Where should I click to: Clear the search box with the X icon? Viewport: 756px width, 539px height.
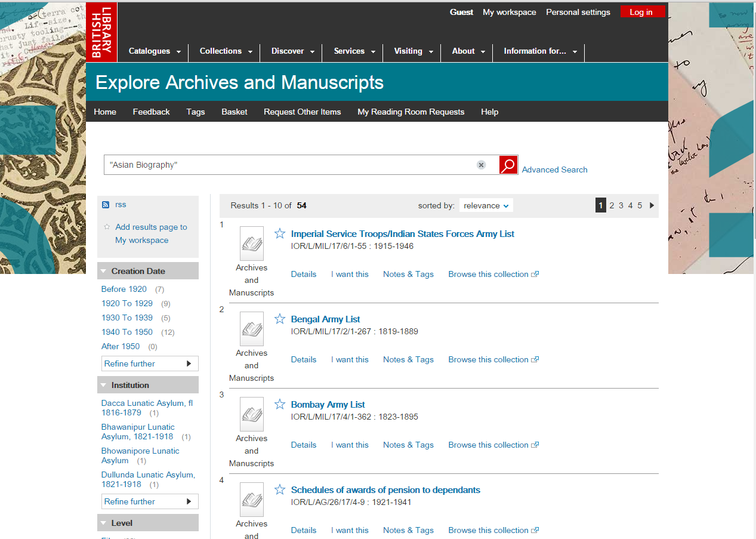481,165
